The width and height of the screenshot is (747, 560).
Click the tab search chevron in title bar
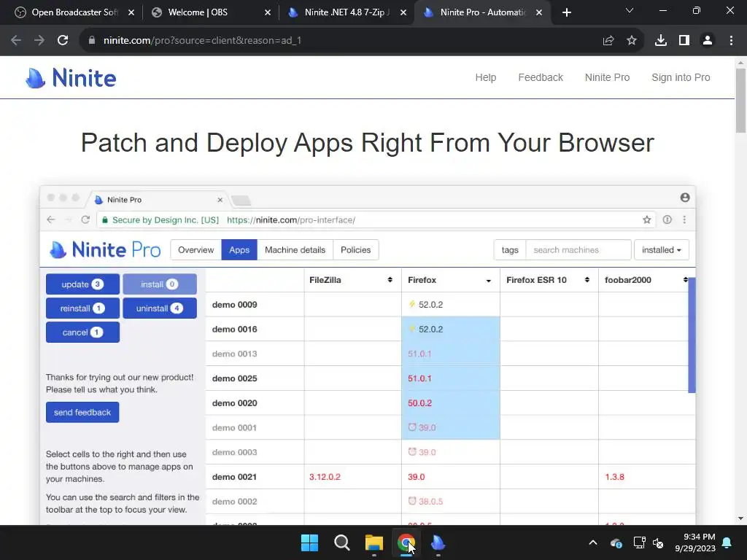(630, 10)
